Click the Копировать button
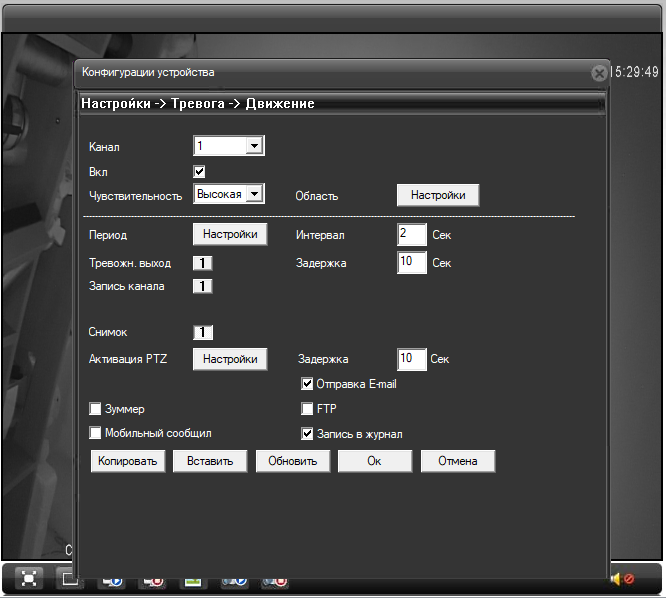The height and width of the screenshot is (598, 666). pyautogui.click(x=128, y=461)
